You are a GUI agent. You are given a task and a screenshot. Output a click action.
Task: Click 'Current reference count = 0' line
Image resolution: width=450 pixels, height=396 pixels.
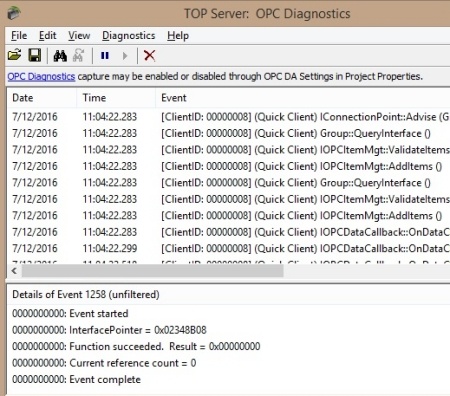pyautogui.click(x=104, y=363)
